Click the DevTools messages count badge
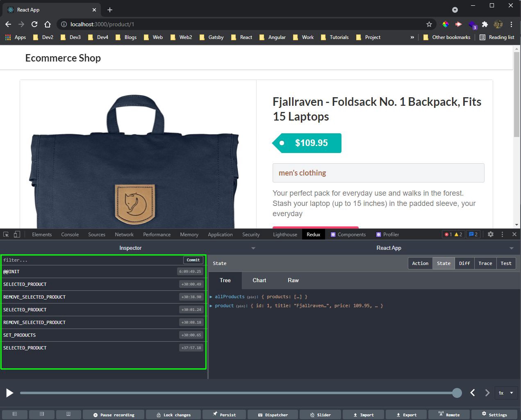This screenshot has width=521, height=420. click(473, 234)
